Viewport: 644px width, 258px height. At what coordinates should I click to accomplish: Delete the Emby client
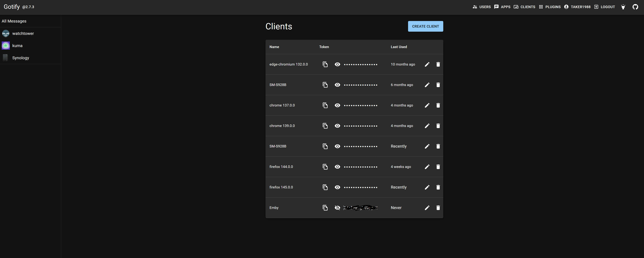pyautogui.click(x=438, y=208)
